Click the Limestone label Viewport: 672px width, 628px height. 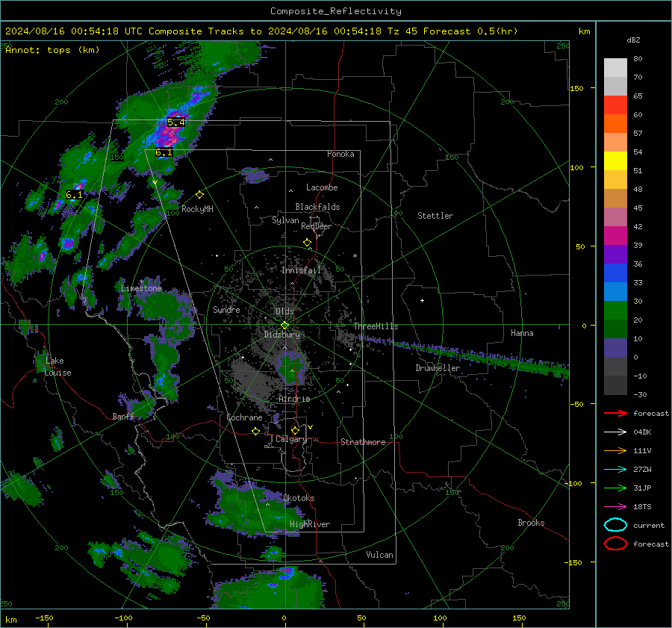[141, 288]
